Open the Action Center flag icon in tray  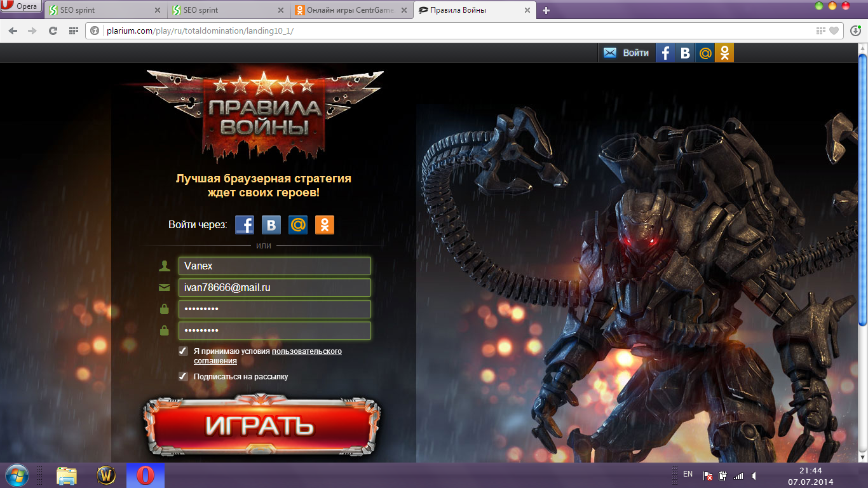pos(707,475)
